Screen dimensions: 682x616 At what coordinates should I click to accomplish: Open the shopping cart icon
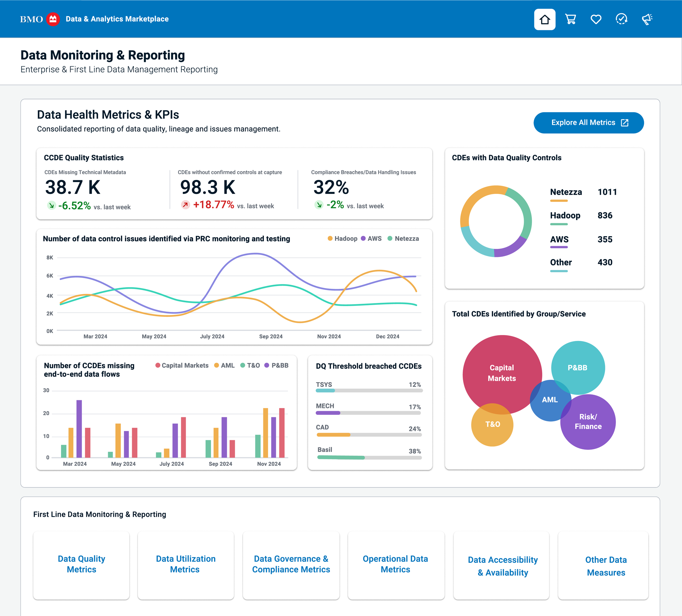click(x=570, y=19)
